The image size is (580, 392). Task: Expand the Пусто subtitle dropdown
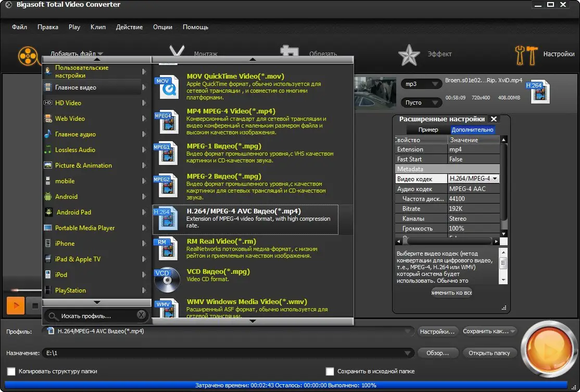[x=421, y=103]
